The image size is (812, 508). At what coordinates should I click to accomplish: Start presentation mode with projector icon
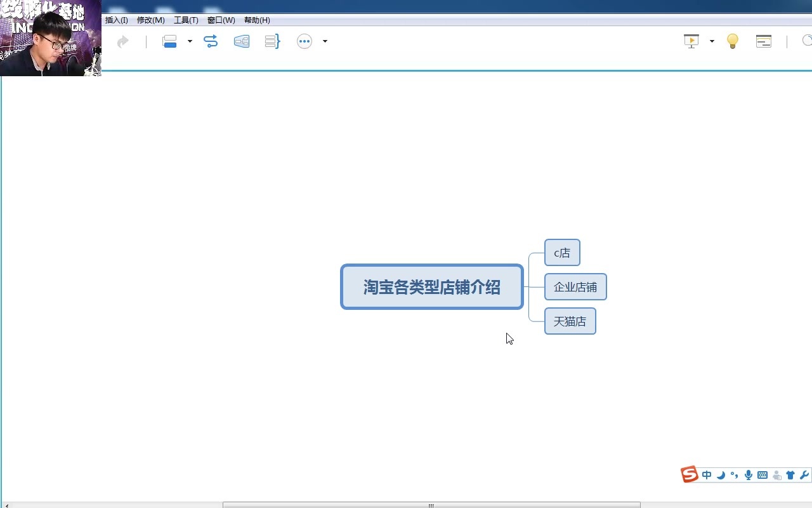pos(691,41)
